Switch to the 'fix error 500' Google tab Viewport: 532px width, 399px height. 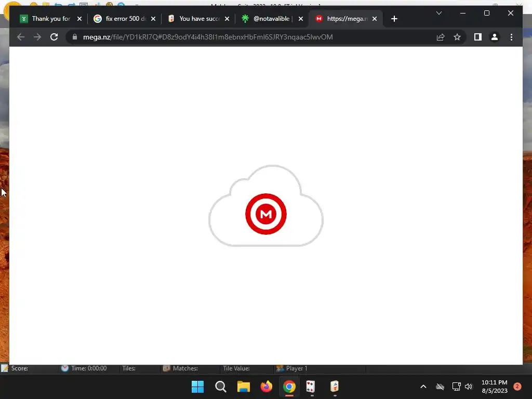pos(124,19)
